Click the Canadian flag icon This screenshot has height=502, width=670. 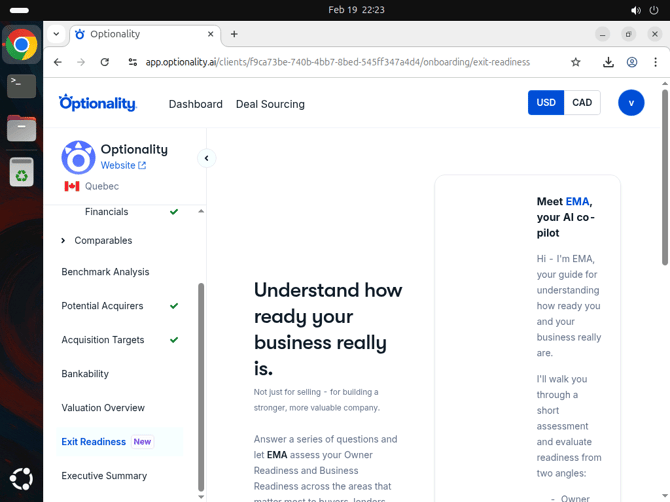coord(72,186)
